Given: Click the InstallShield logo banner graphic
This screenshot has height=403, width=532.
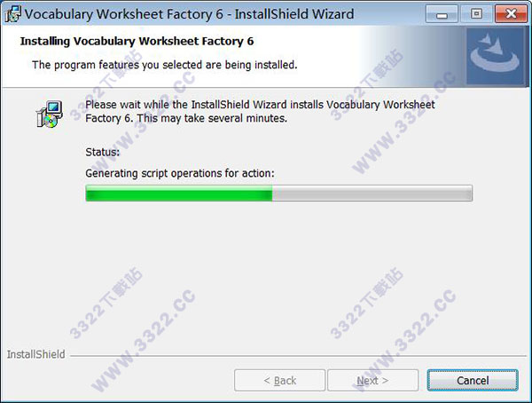Looking at the screenshot, I should pos(495,56).
